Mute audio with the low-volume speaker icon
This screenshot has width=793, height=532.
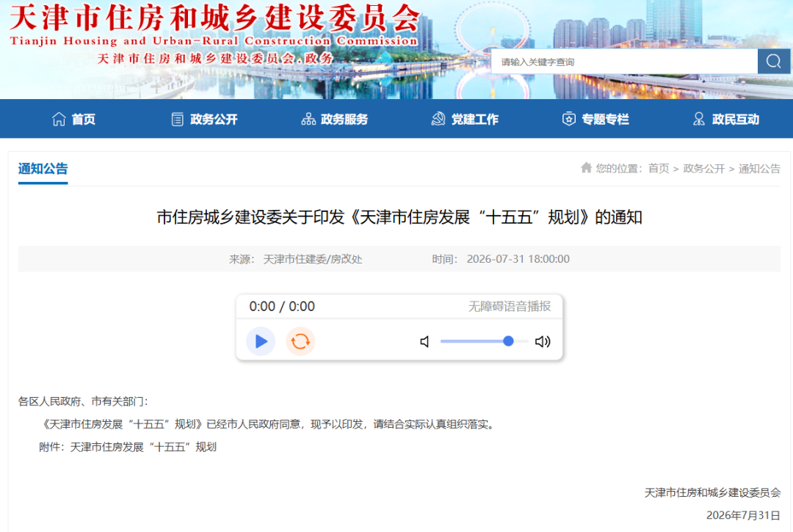(425, 342)
